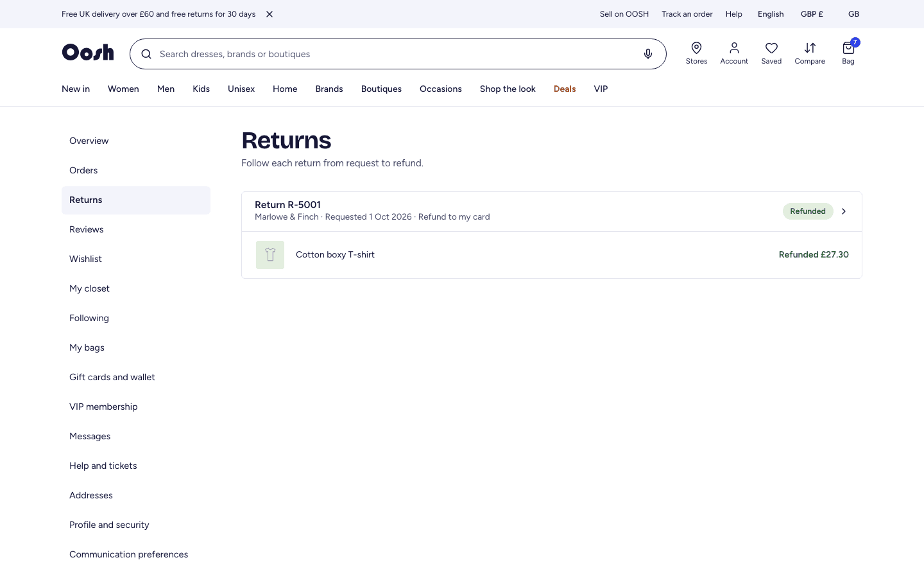Image resolution: width=924 pixels, height=578 pixels.
Task: Go to account Overview
Action: pos(136,141)
